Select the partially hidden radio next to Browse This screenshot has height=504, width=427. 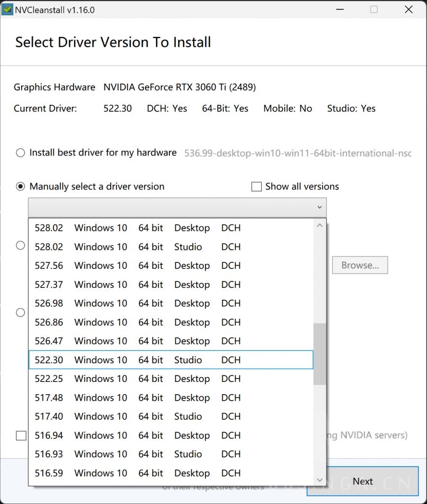point(20,245)
